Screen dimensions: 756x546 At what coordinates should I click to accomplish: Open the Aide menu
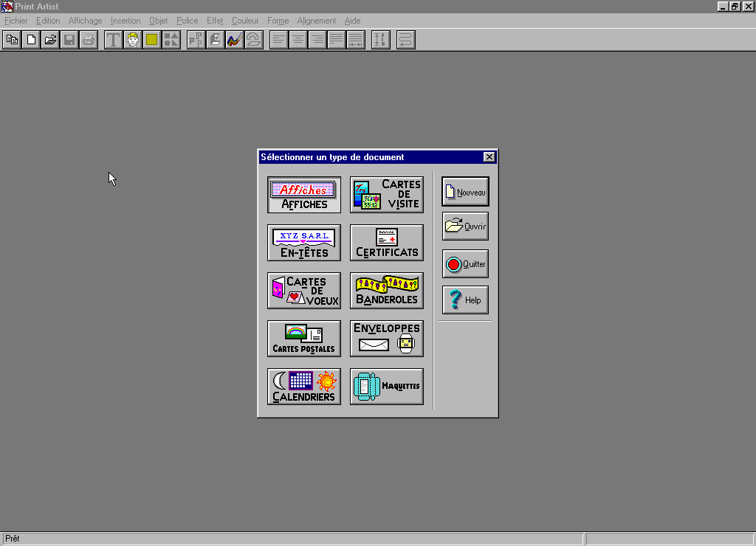click(352, 21)
